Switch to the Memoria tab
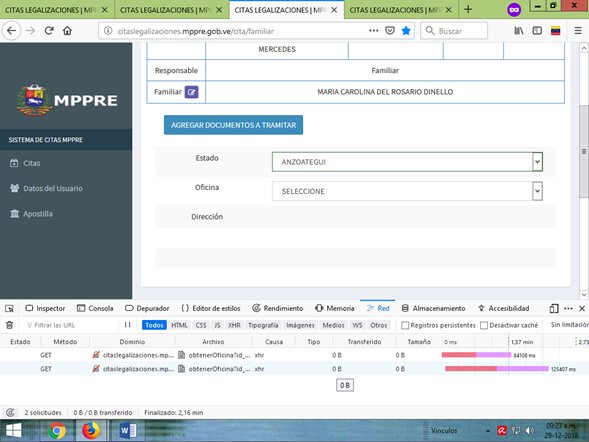 point(335,308)
